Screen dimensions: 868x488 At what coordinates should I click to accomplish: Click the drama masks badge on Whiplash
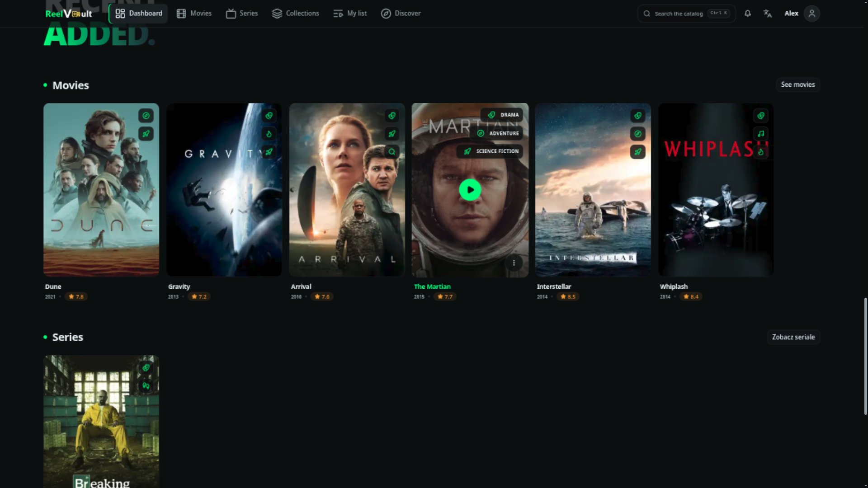pos(761,116)
